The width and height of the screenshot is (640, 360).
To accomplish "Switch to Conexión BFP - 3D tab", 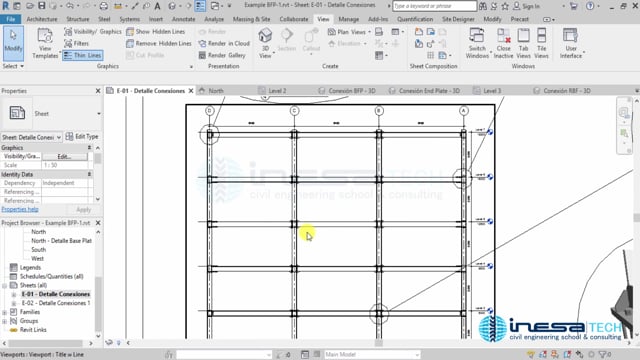I will point(351,91).
